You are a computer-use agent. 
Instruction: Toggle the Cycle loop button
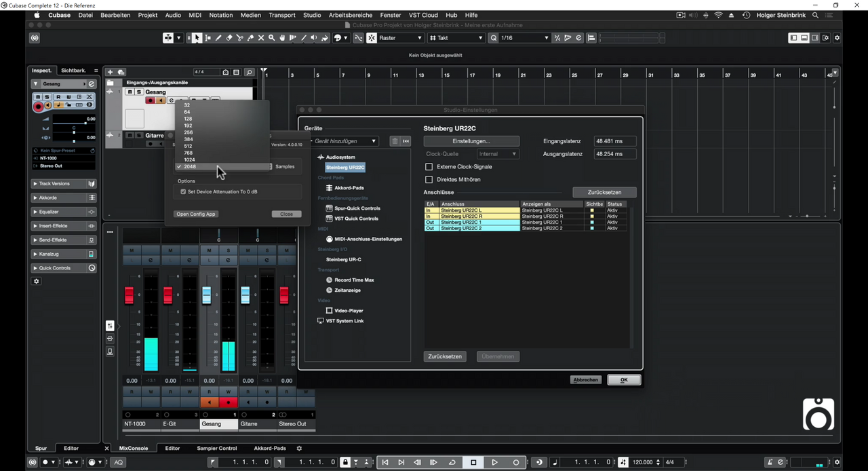coord(452,462)
